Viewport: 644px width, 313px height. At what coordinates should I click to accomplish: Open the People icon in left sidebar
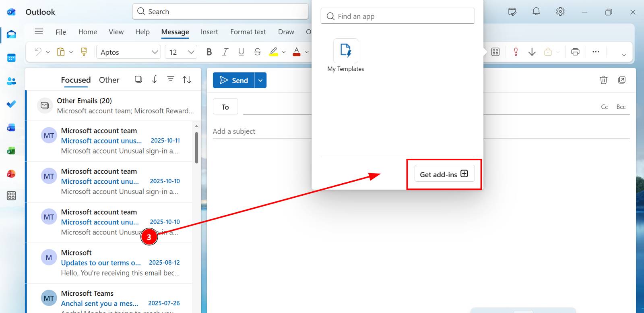(11, 81)
